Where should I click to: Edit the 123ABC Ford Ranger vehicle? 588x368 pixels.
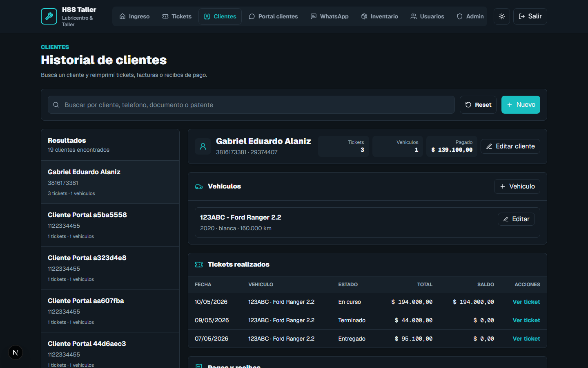tap(516, 219)
